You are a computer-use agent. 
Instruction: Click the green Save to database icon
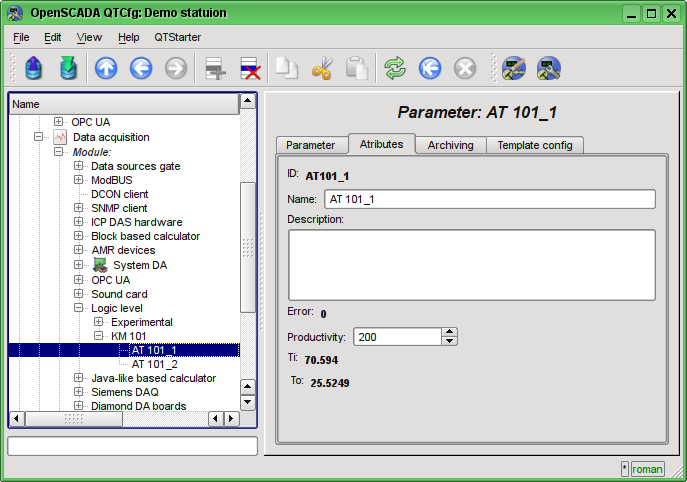point(68,68)
